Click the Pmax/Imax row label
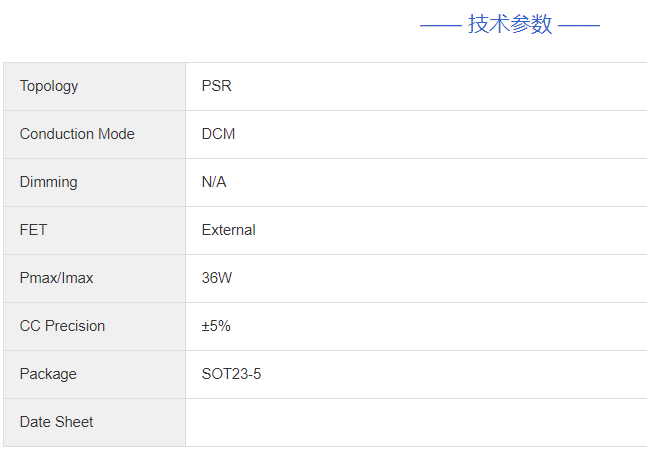647x460 pixels. pyautogui.click(x=56, y=278)
